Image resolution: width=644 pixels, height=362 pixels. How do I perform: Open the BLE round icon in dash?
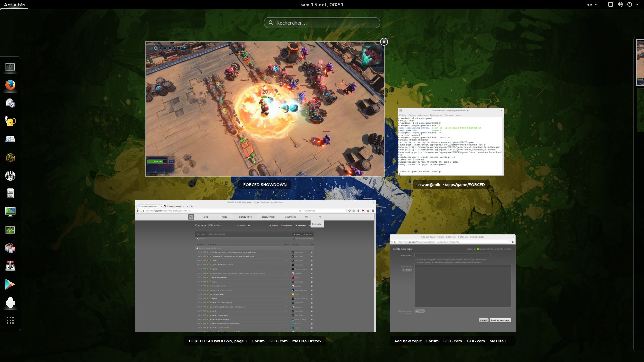[10, 175]
